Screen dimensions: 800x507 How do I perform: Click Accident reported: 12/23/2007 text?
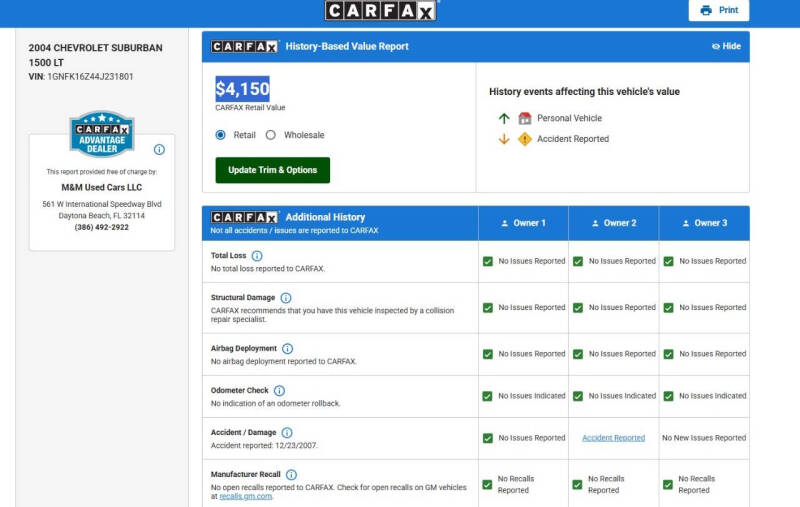pyautogui.click(x=264, y=445)
